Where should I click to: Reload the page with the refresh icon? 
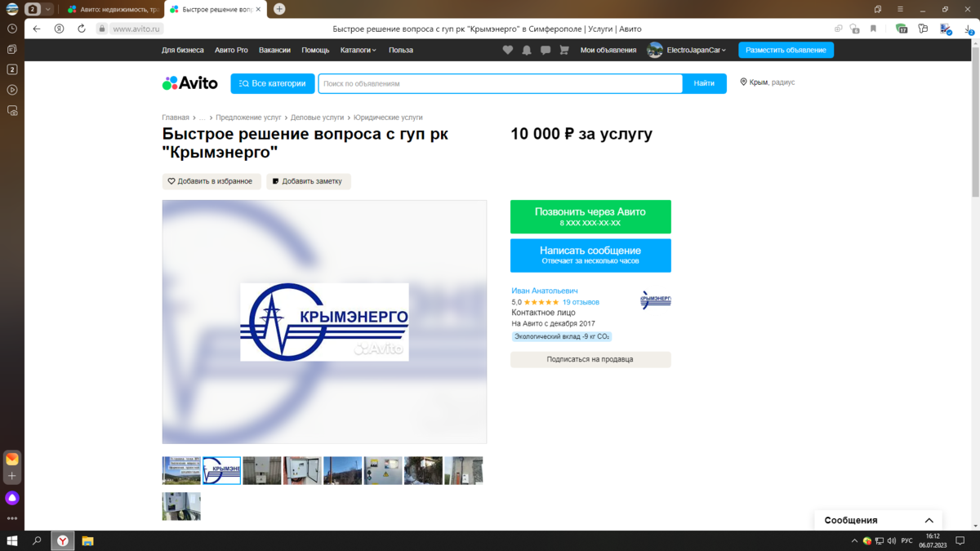click(82, 29)
